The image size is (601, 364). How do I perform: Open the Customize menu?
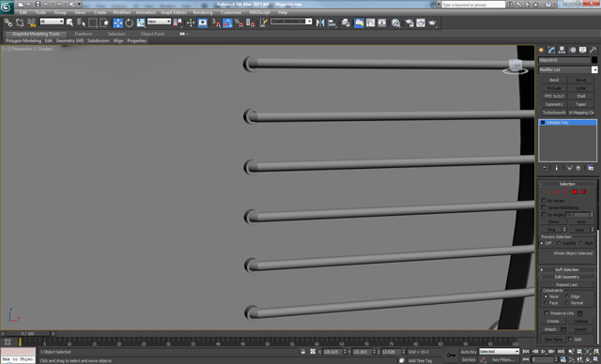[231, 12]
